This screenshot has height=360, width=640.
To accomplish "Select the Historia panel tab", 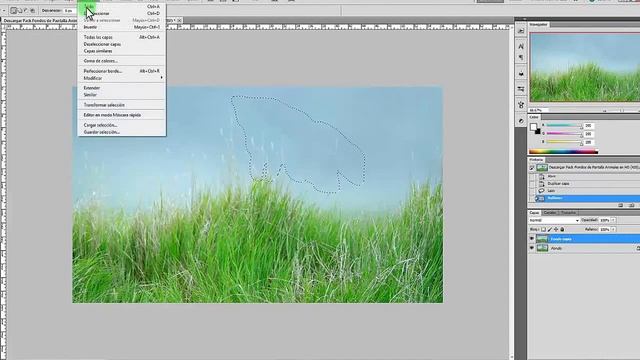I will (x=536, y=160).
